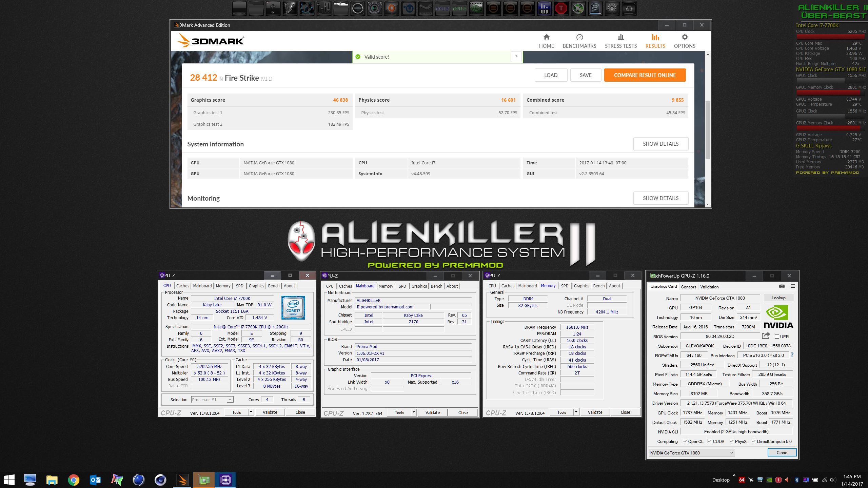Click the GPU-Z screenshot camera icon
868x488 pixels.
coord(782,286)
